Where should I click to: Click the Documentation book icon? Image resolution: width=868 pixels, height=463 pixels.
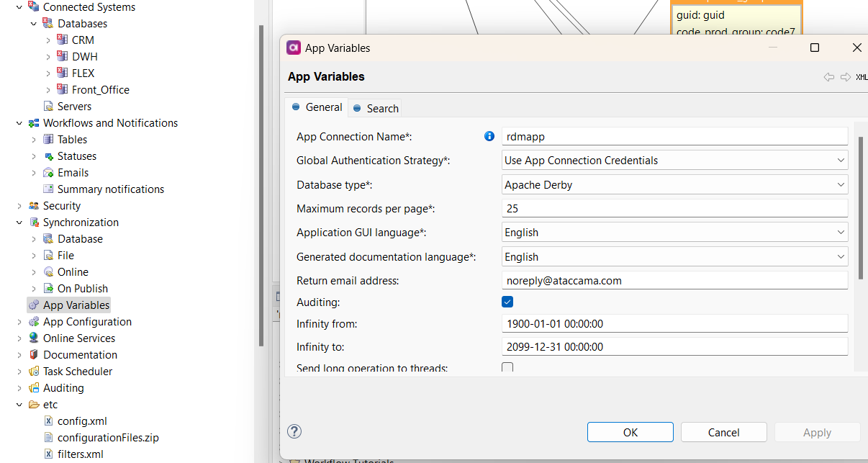coord(34,355)
